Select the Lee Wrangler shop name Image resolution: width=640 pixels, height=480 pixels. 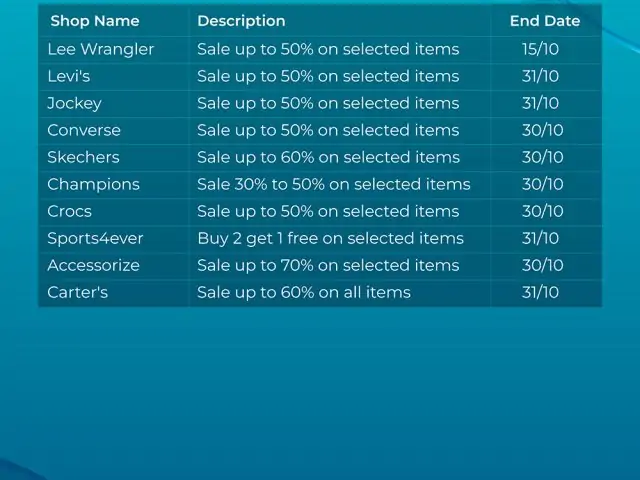point(101,49)
